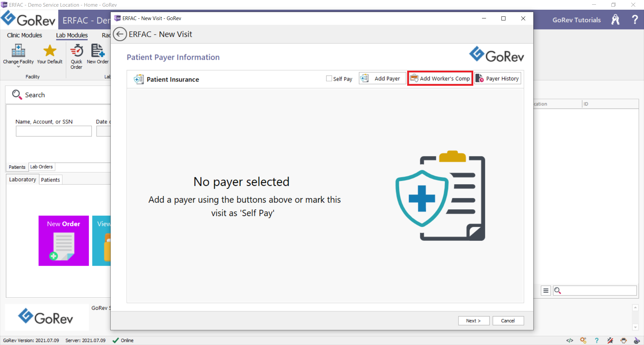Expand the Change Facility dropdown arrow

(x=18, y=67)
